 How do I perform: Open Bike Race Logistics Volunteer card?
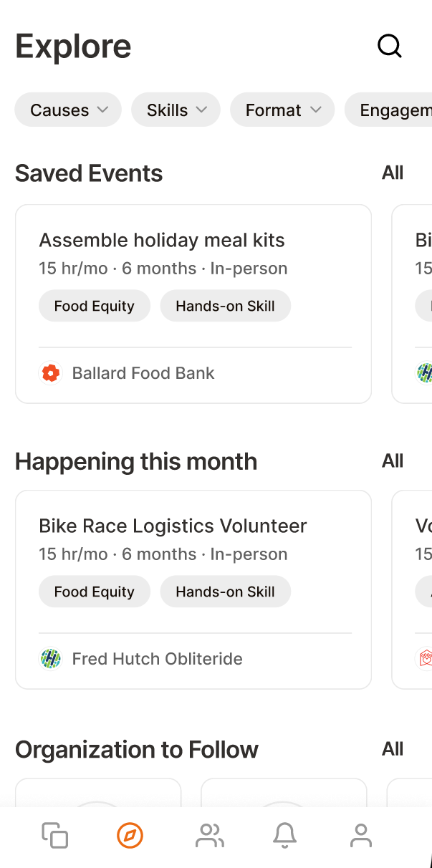(193, 589)
